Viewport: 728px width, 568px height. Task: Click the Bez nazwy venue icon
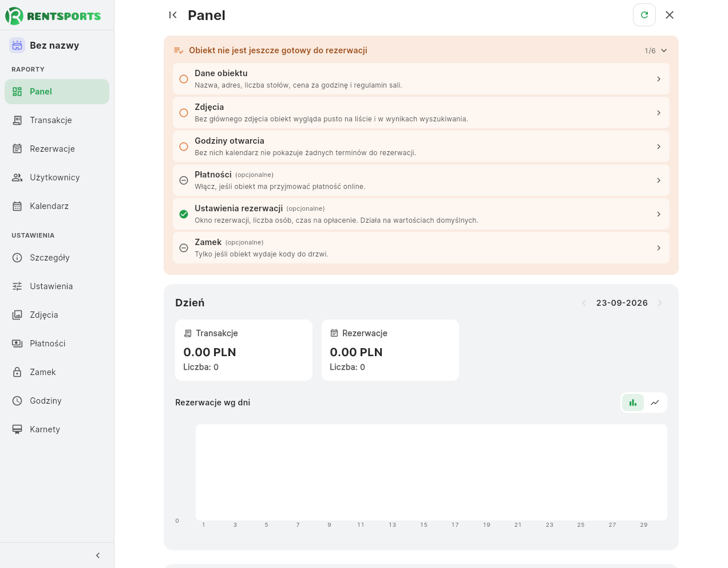coord(17,45)
